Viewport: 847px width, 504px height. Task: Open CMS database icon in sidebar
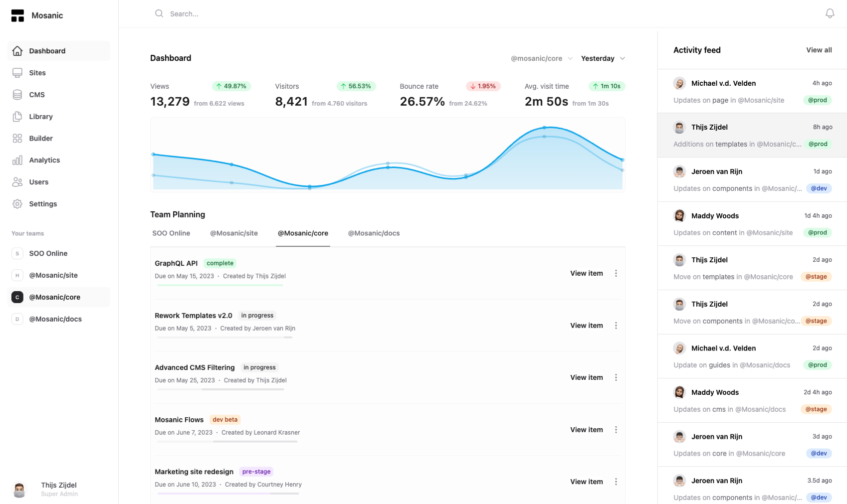(x=17, y=95)
